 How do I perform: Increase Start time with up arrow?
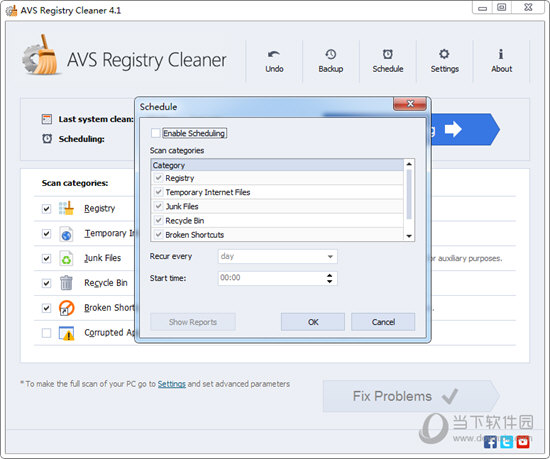329,276
